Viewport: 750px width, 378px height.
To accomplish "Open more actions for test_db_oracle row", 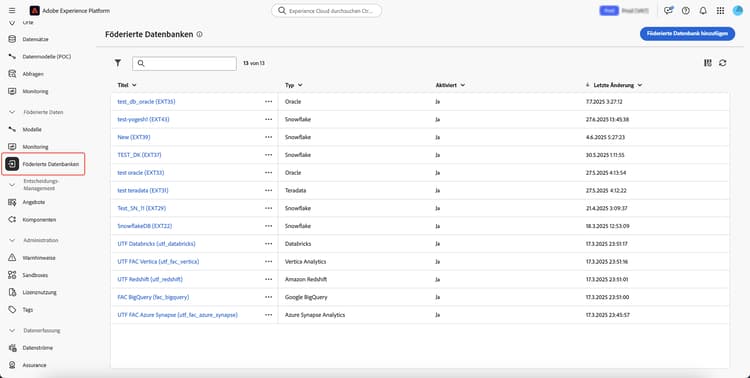I will (x=268, y=102).
